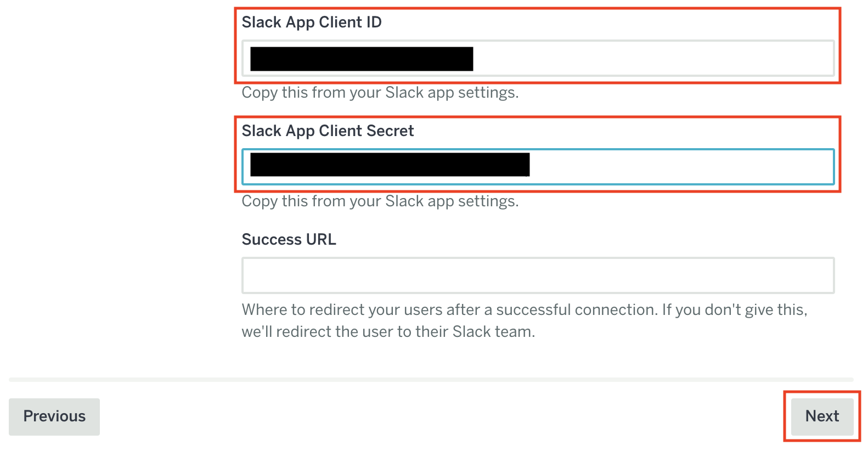Click help text below the Client Secret field
The height and width of the screenshot is (451, 868).
point(380,201)
